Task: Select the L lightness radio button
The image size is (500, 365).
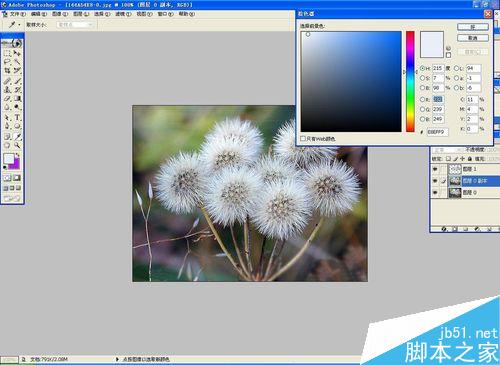Action: [x=457, y=68]
